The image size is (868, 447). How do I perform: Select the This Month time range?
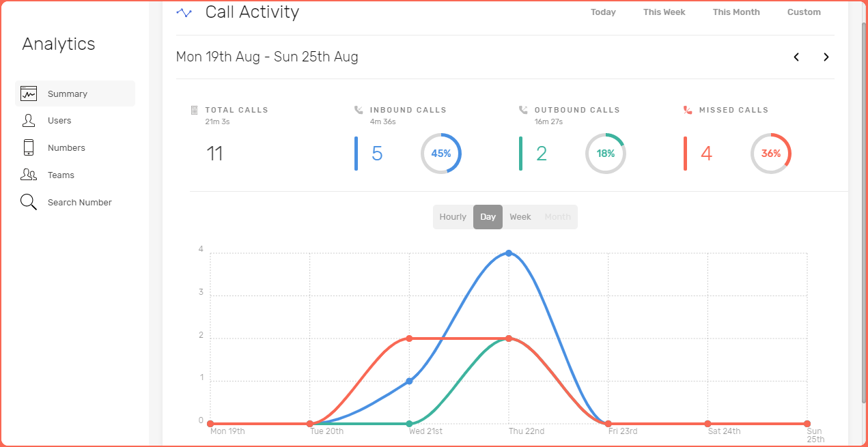[x=736, y=12]
